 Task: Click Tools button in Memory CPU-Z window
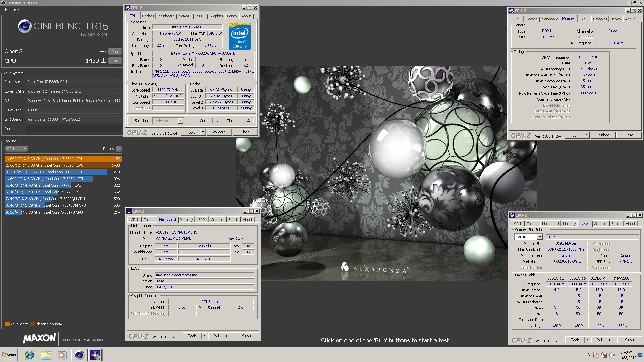pyautogui.click(x=574, y=135)
